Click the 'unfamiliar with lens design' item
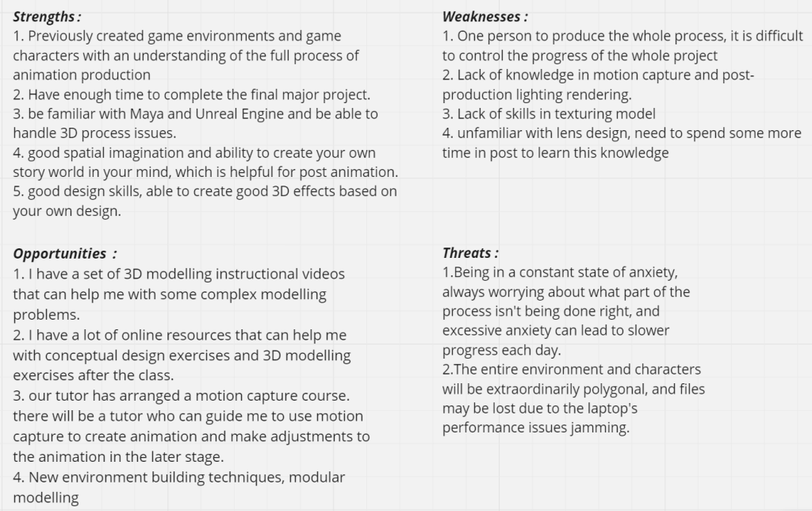 pos(622,133)
